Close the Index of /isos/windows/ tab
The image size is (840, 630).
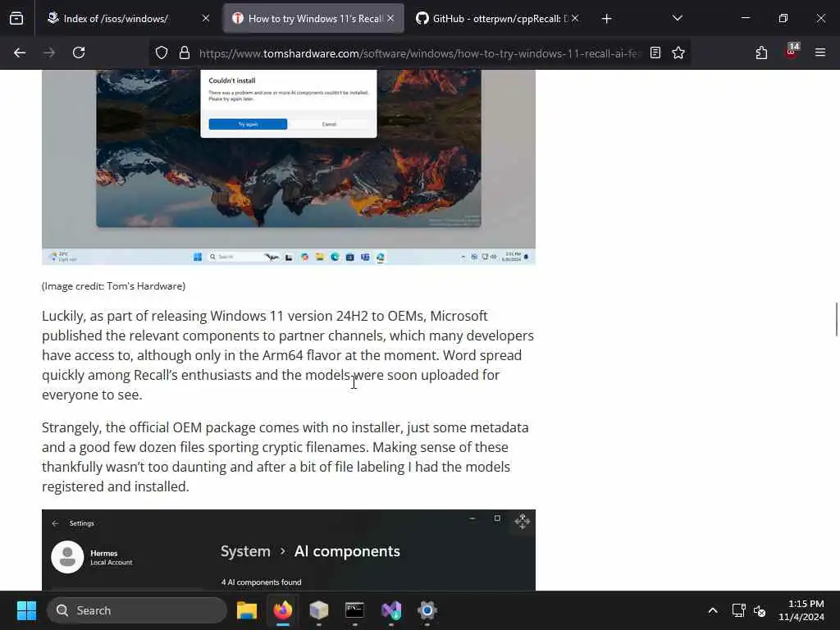(206, 19)
